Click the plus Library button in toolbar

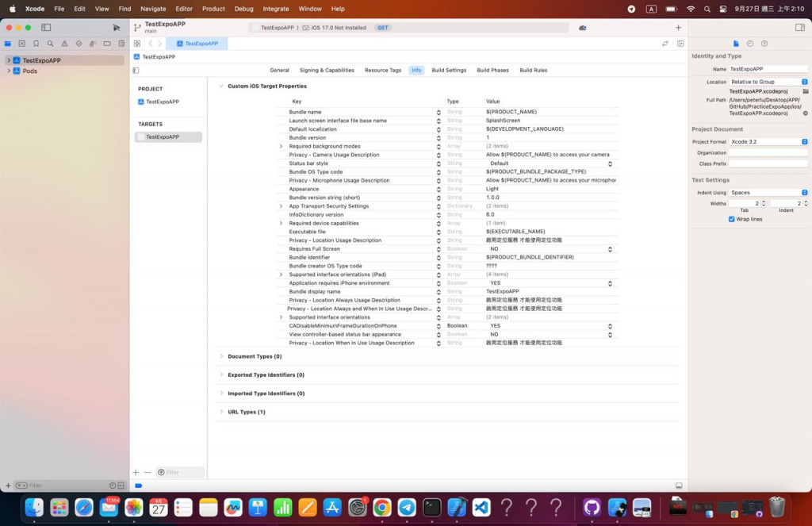tap(679, 28)
